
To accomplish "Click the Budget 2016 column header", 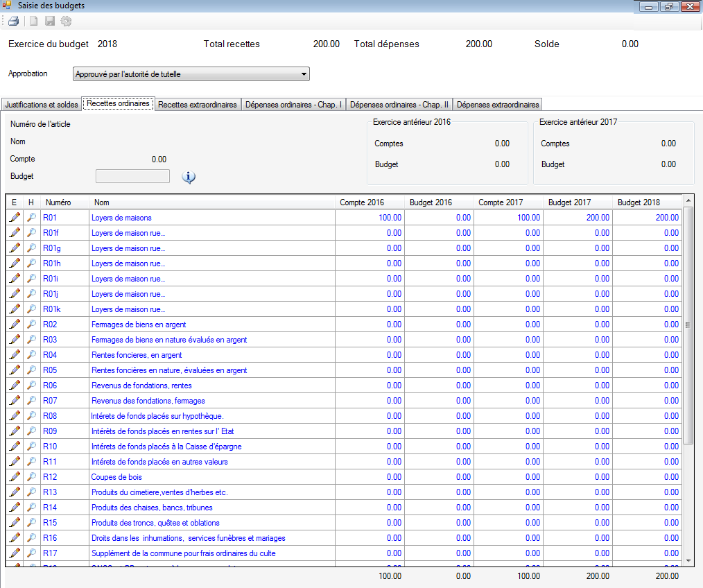I will coord(439,202).
